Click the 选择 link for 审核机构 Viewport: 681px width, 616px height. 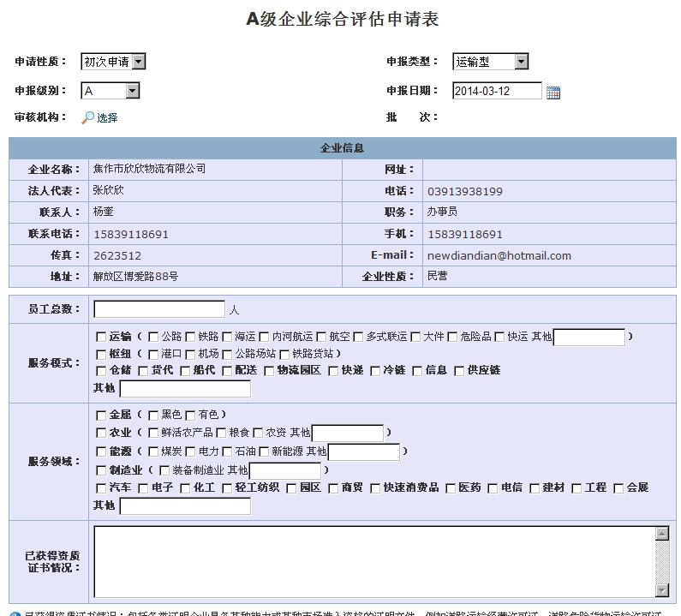click(107, 118)
